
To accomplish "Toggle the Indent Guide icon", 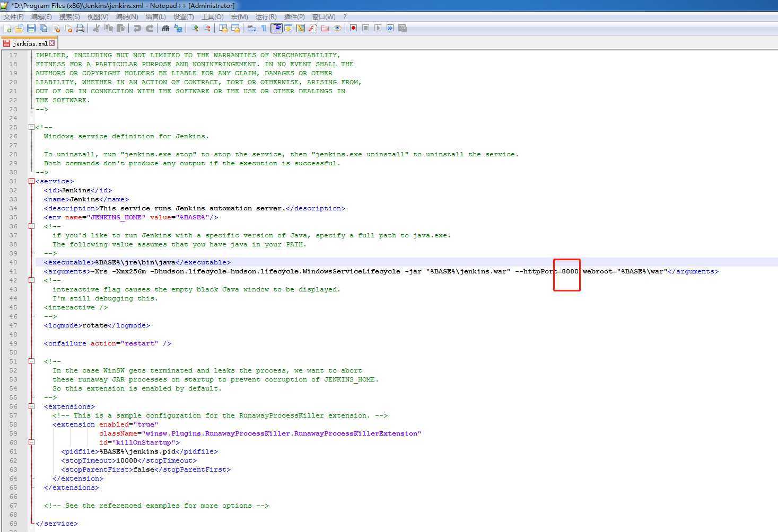I will [x=276, y=28].
